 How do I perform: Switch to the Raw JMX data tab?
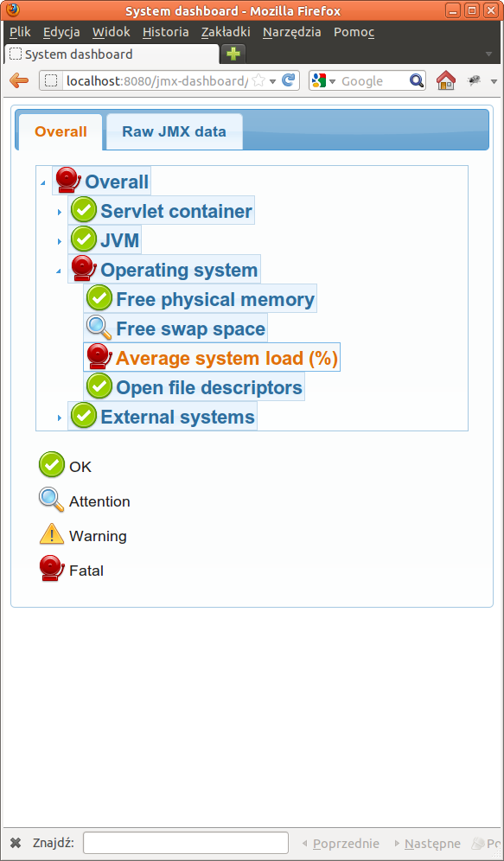(x=174, y=131)
